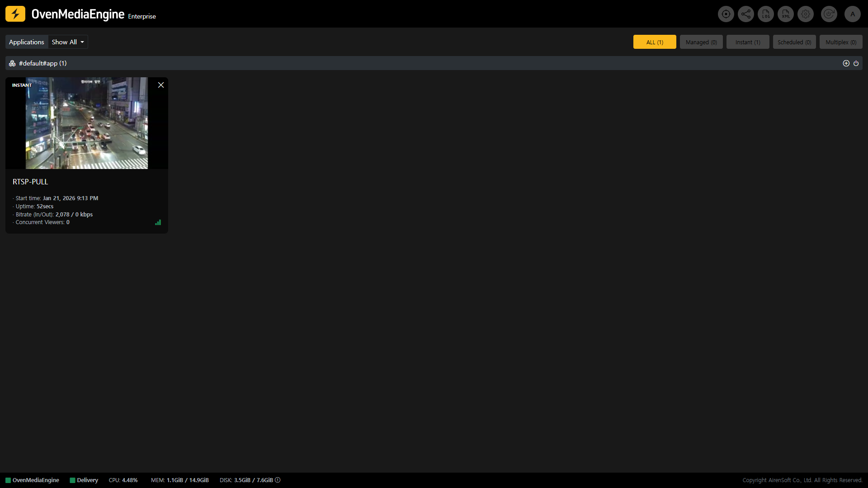Filter by Managed (0) streams
The width and height of the screenshot is (868, 488).
pos(701,42)
